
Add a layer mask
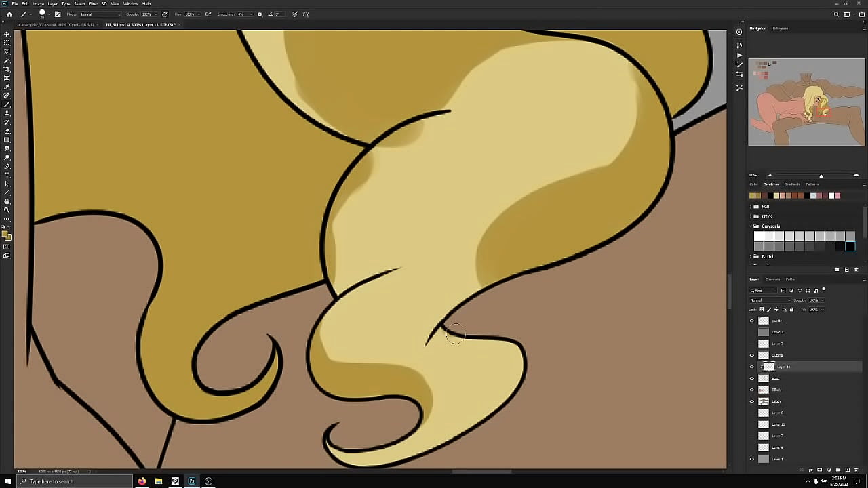(820, 470)
